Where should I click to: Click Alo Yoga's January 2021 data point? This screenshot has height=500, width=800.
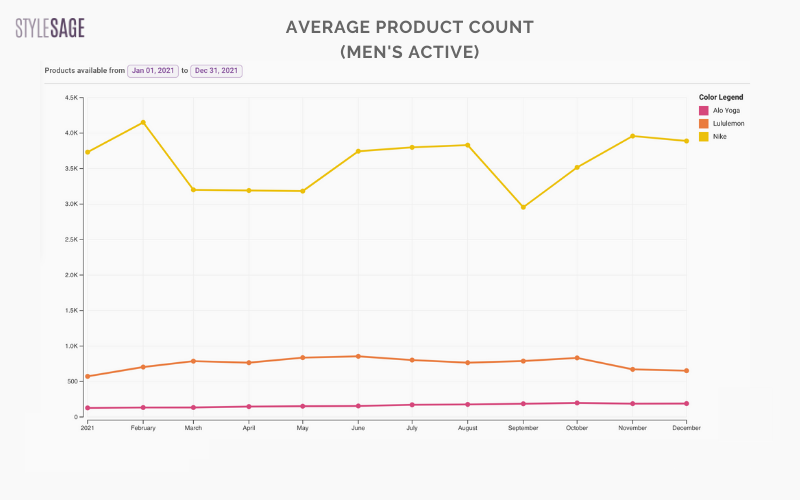[87, 408]
